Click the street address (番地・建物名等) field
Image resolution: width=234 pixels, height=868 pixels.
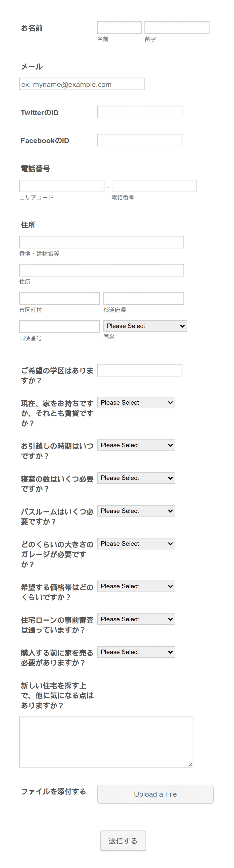click(x=101, y=242)
